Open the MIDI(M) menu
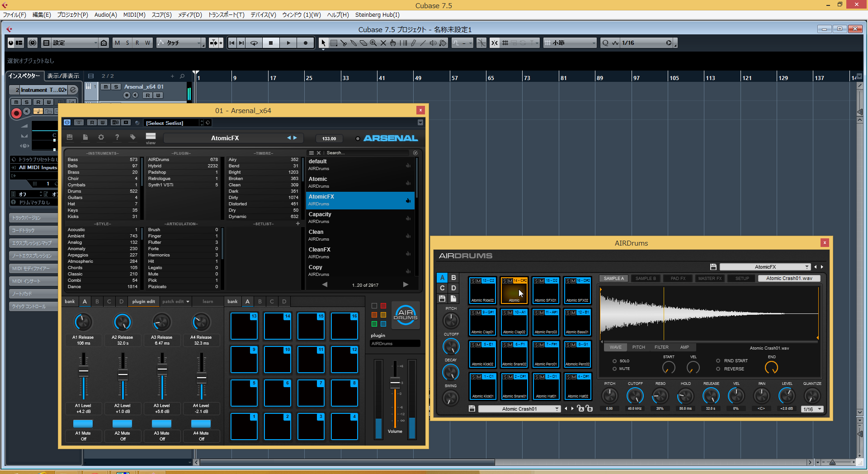 tap(134, 14)
